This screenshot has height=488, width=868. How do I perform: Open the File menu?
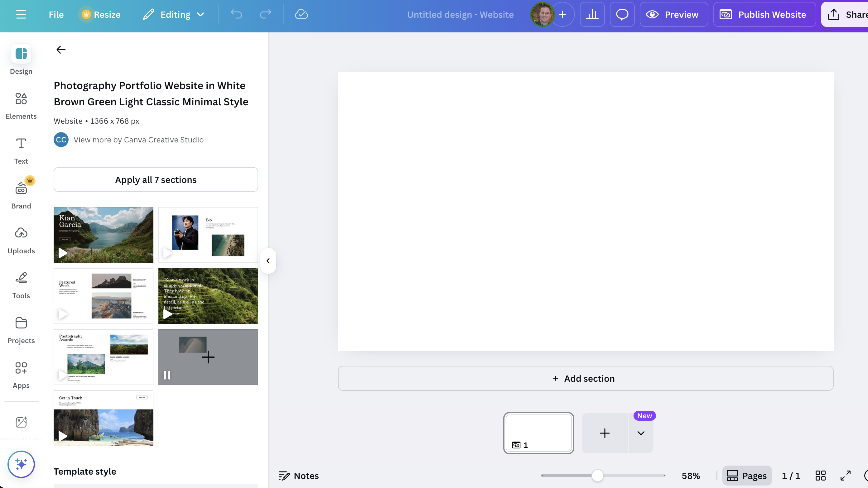(x=56, y=14)
